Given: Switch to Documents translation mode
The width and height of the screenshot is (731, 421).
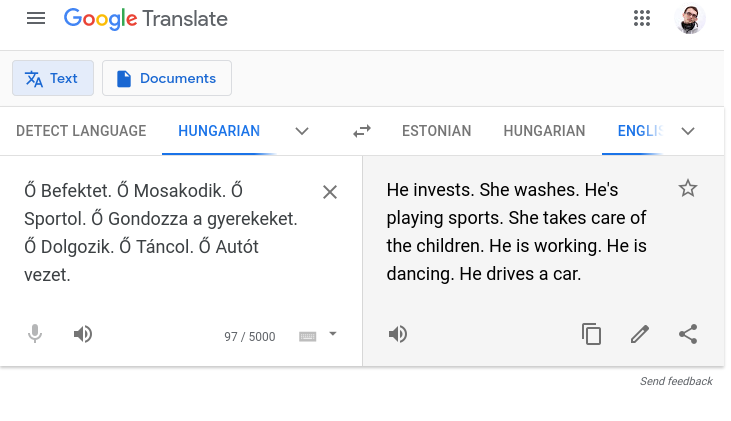Looking at the screenshot, I should pyautogui.click(x=167, y=78).
